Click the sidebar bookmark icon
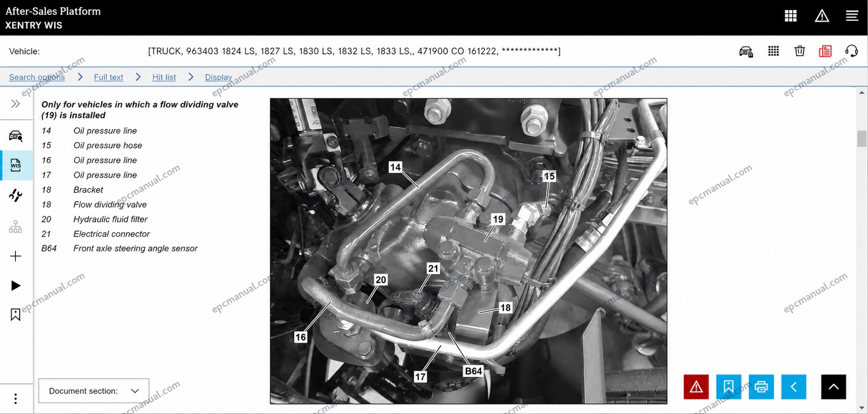868x414 pixels. [16, 314]
